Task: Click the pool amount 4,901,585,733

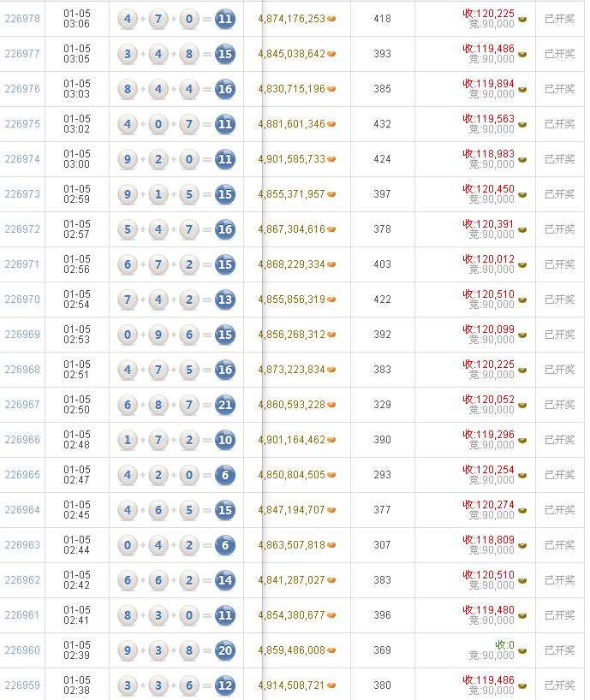Action: 292,159
